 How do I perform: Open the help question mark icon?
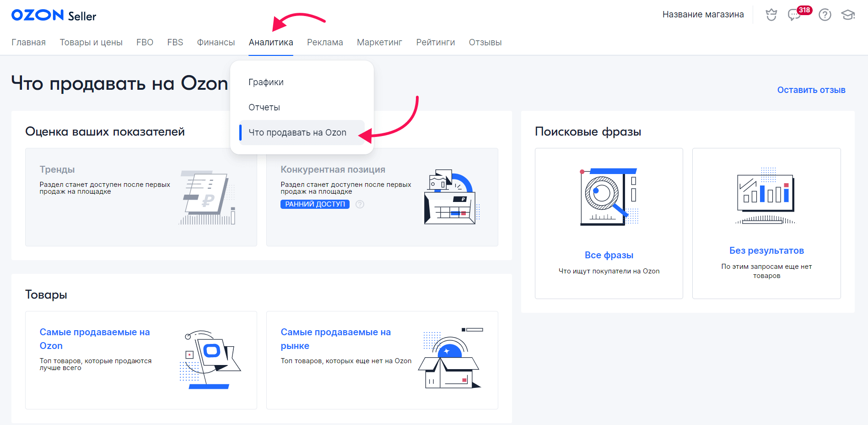[x=825, y=15]
